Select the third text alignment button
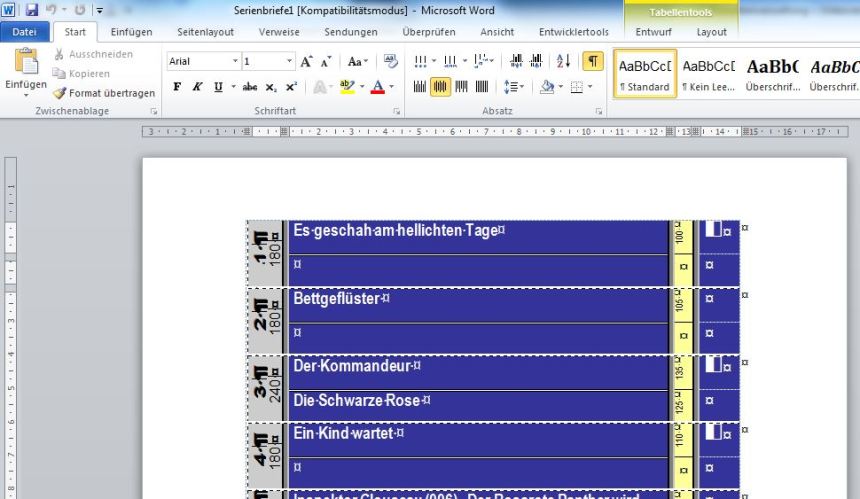The height and width of the screenshot is (499, 860). click(x=461, y=87)
